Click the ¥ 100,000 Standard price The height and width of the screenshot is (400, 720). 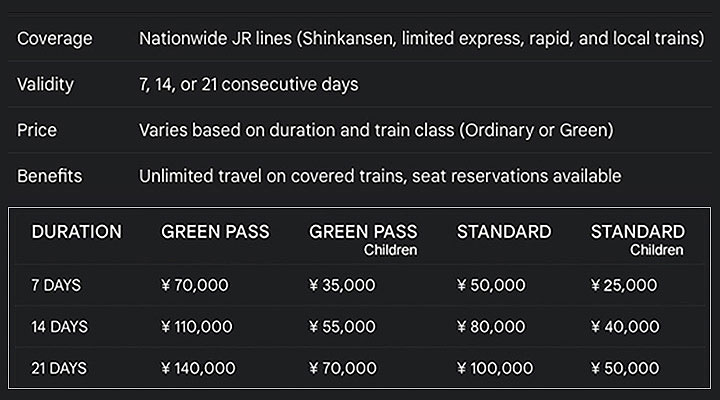[495, 368]
